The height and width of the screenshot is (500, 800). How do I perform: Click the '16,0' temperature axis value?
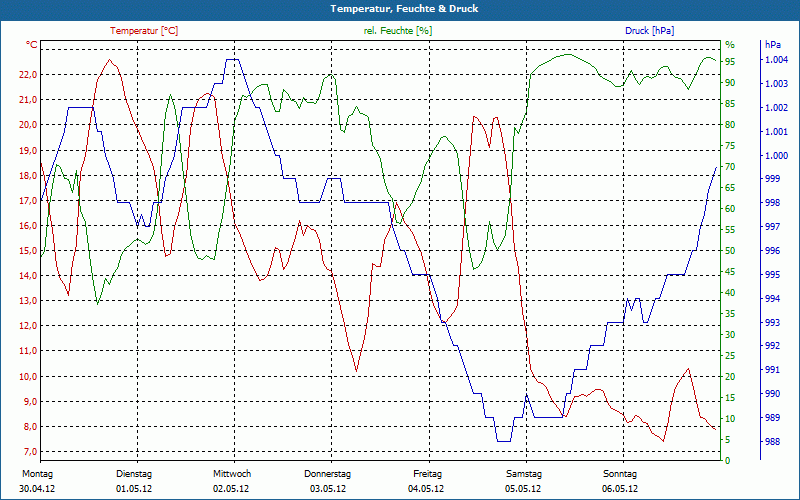point(29,225)
